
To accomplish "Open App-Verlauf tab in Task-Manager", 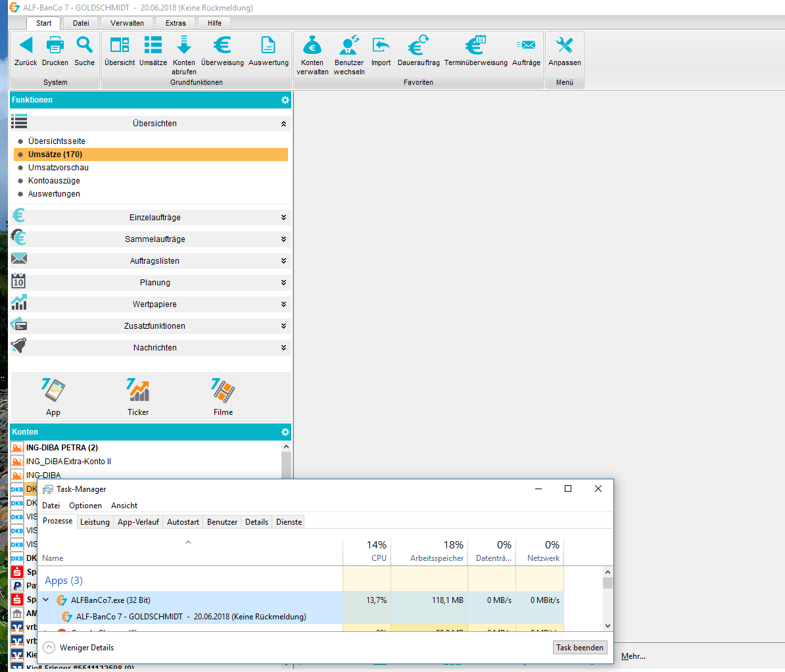I will tap(138, 522).
